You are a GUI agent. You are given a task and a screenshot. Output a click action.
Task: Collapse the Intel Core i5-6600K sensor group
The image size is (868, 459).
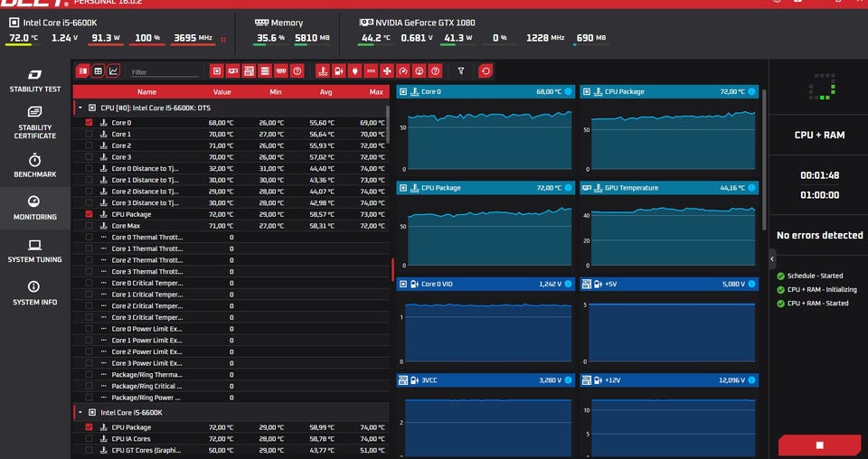(80, 412)
